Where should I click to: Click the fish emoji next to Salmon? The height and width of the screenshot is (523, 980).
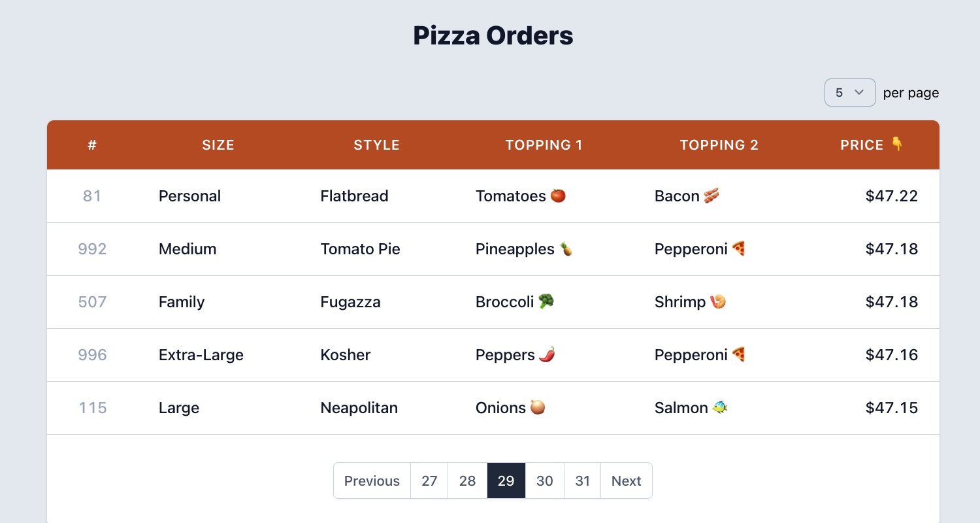coord(721,407)
